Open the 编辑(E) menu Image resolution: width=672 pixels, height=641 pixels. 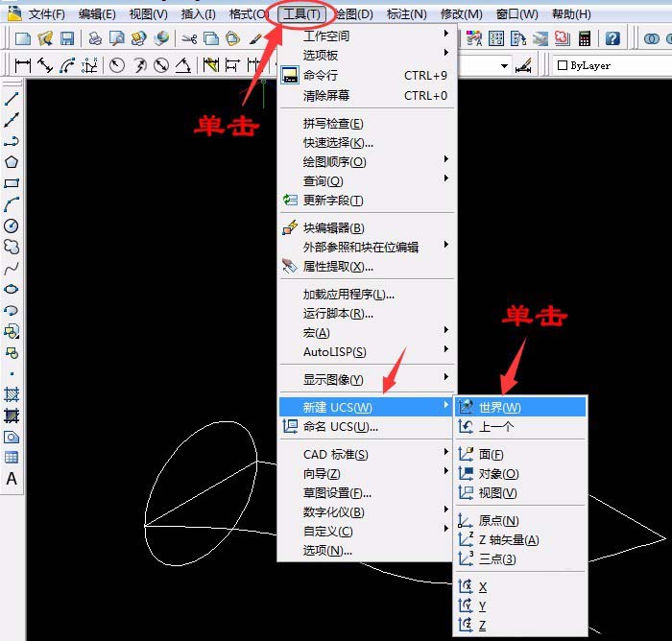pos(97,14)
